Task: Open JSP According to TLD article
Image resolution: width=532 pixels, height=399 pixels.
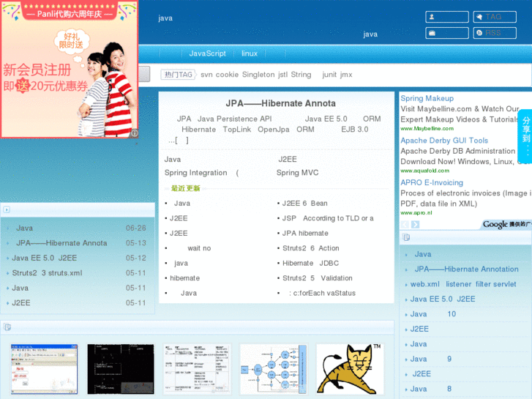Action: pos(328,218)
